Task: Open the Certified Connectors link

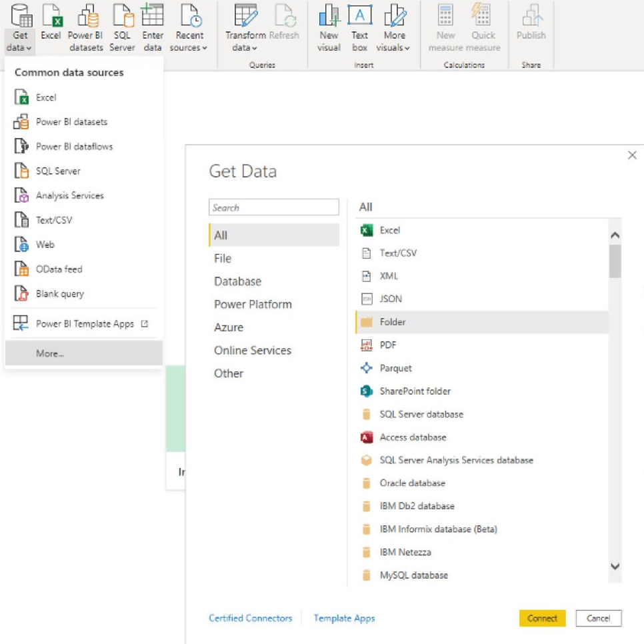Action: [250, 618]
